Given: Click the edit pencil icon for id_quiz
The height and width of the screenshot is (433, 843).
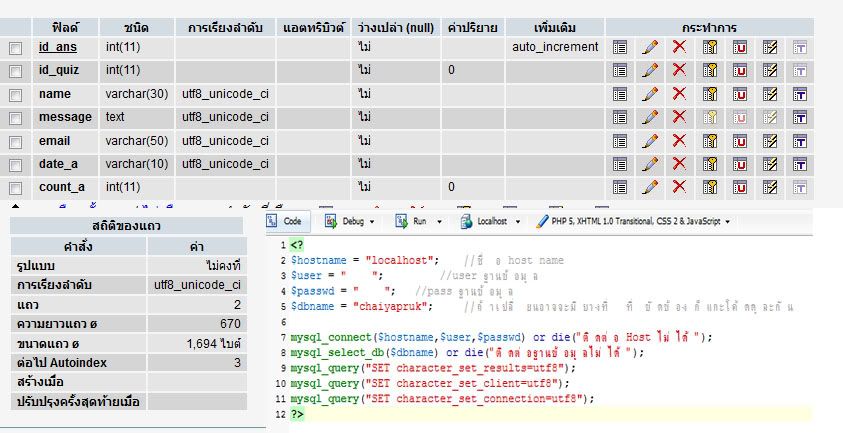Looking at the screenshot, I should 649,70.
